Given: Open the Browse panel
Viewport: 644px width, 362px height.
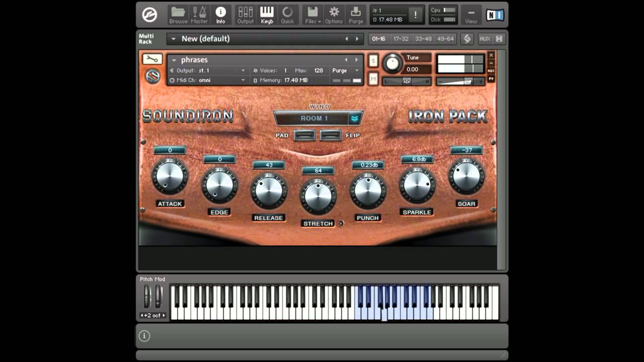Looking at the screenshot, I should (x=178, y=15).
